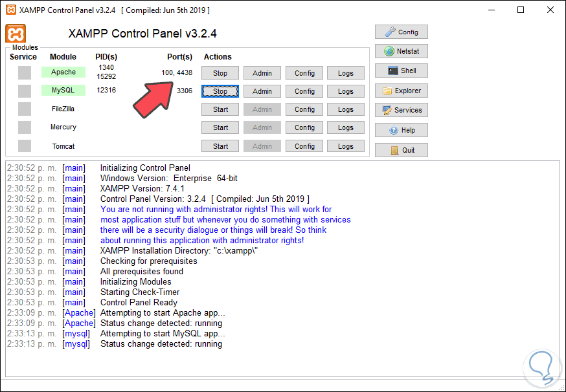This screenshot has height=392, width=566.
Task: Open the FileZilla Config menu
Action: 304,109
